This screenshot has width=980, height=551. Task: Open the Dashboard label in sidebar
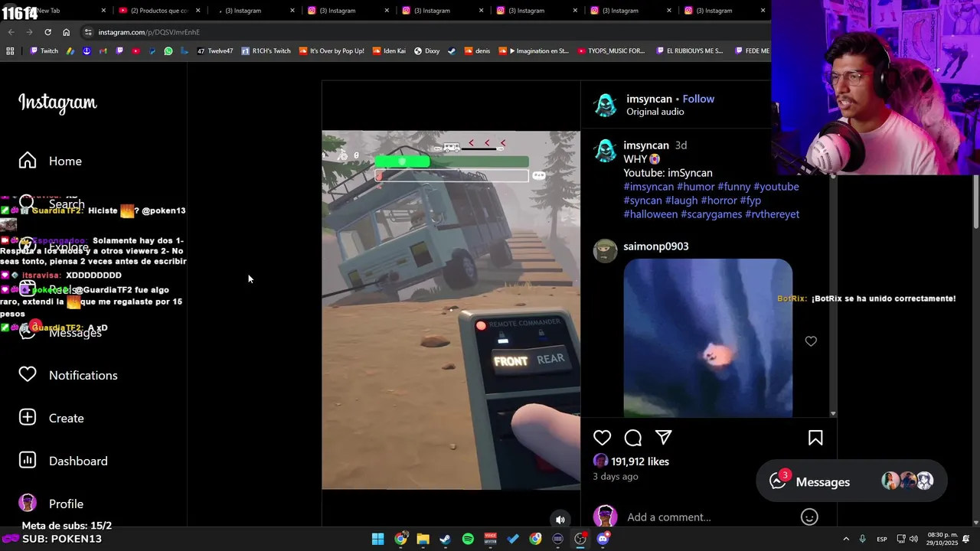click(x=78, y=461)
